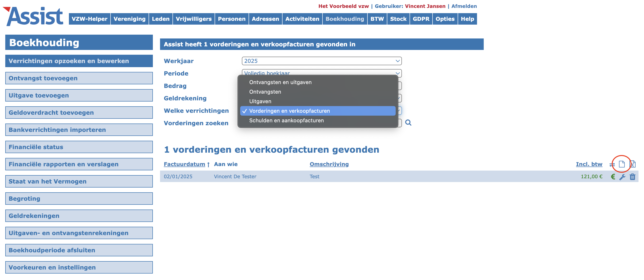Click the Afmelden link
Viewport: 644px width, 280px height.
[x=464, y=6]
